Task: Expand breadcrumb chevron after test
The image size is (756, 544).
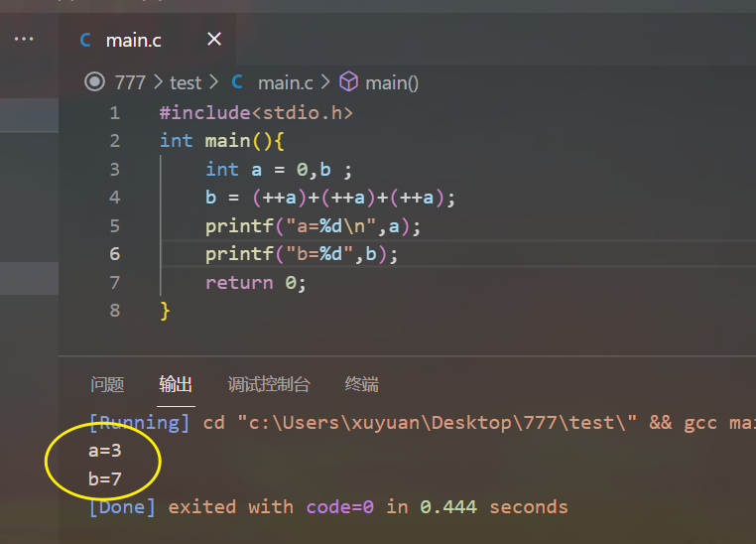Action: click(213, 82)
